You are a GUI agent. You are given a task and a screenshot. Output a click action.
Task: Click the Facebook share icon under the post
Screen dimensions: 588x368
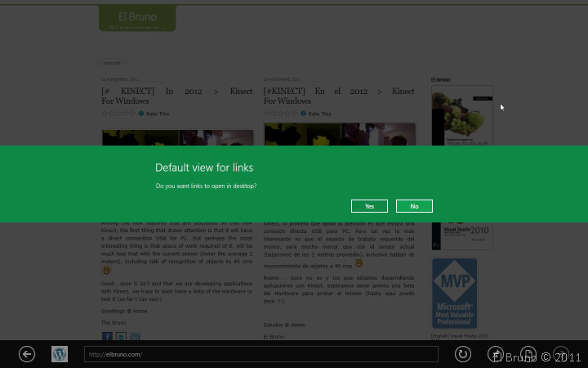click(x=107, y=336)
